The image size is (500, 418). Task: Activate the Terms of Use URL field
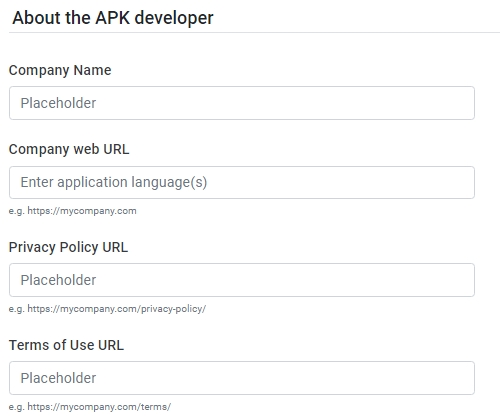coord(242,378)
